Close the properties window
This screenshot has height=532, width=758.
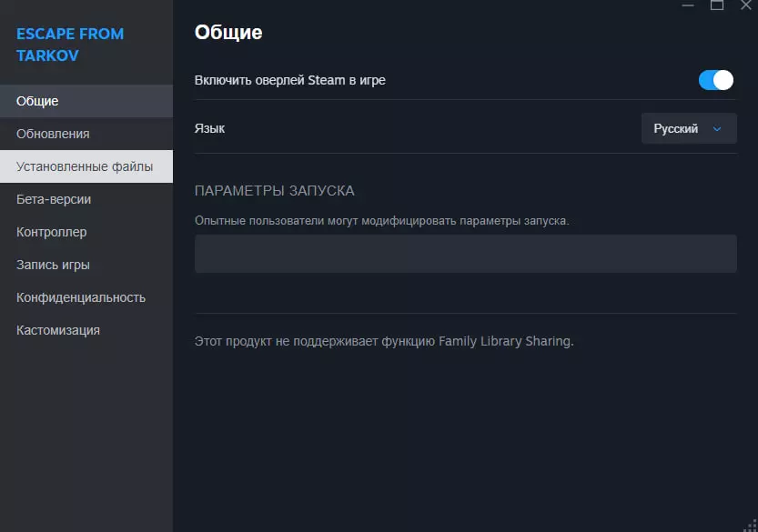[746, 5]
